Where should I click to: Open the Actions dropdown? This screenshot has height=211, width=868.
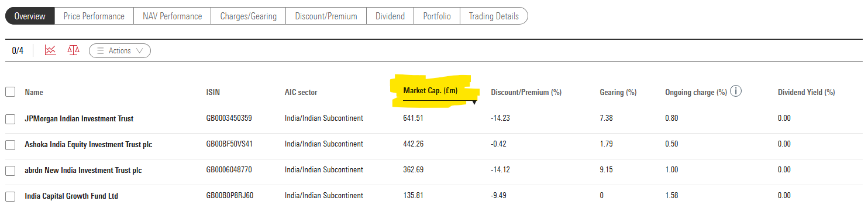[120, 51]
